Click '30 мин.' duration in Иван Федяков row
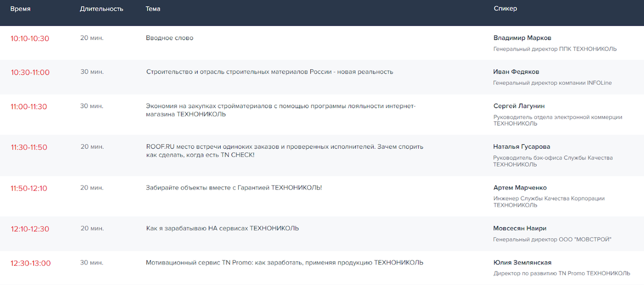This screenshot has width=644, height=285. 92,72
